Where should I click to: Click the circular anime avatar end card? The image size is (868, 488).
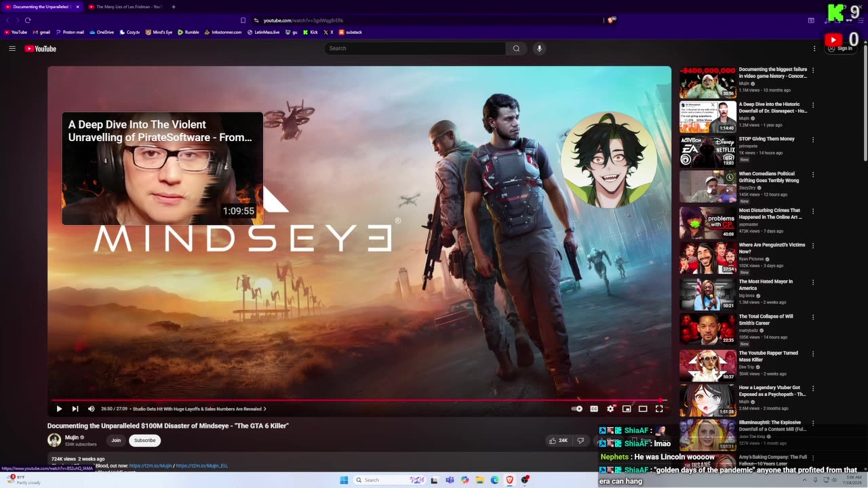click(609, 160)
